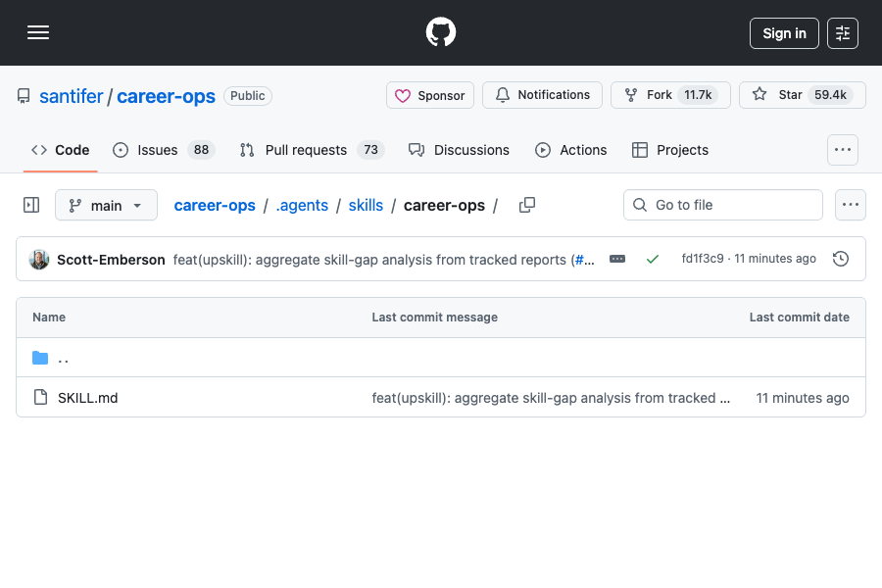
Task: Open the Pull requests tab
Action: point(312,150)
